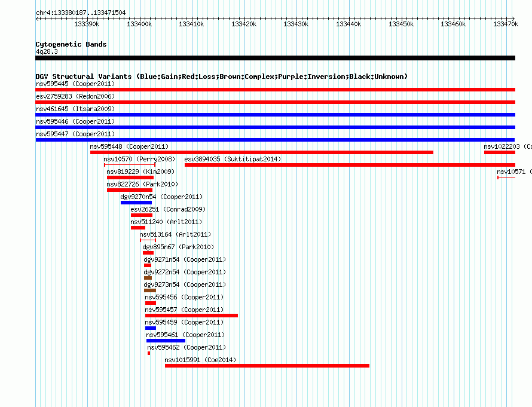532x407 pixels.
Task: Click the Cytogenetic Bands track title
Action: 71,44
